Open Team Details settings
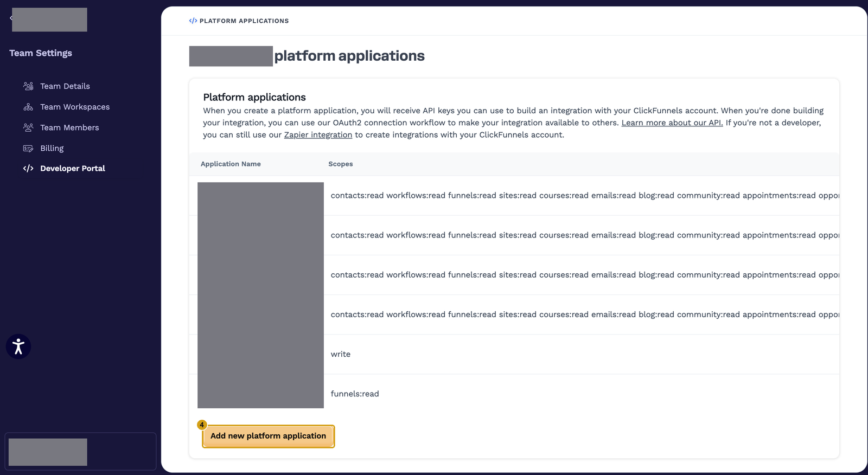The image size is (868, 475). [x=65, y=86]
